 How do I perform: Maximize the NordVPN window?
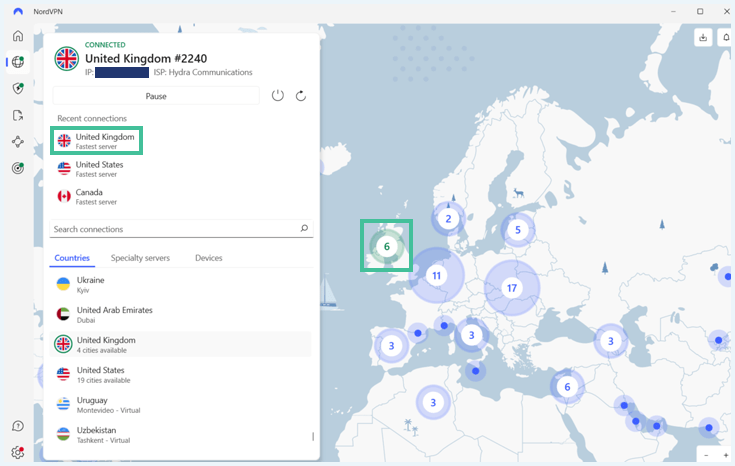coord(700,11)
